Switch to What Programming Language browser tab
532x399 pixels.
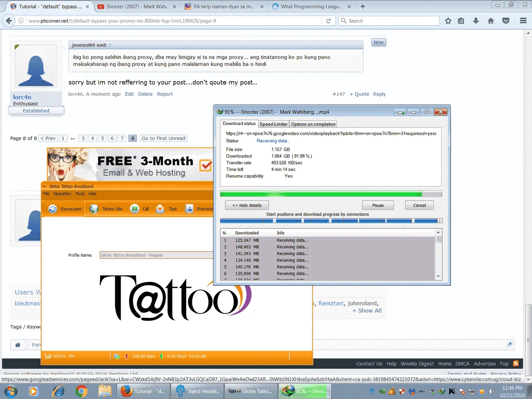coord(312,7)
